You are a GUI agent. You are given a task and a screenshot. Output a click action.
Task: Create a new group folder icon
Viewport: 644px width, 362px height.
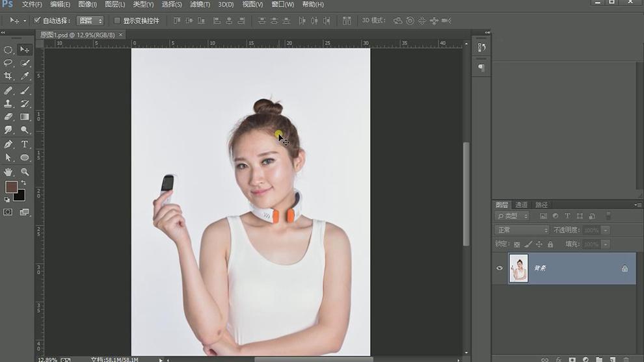tap(599, 359)
